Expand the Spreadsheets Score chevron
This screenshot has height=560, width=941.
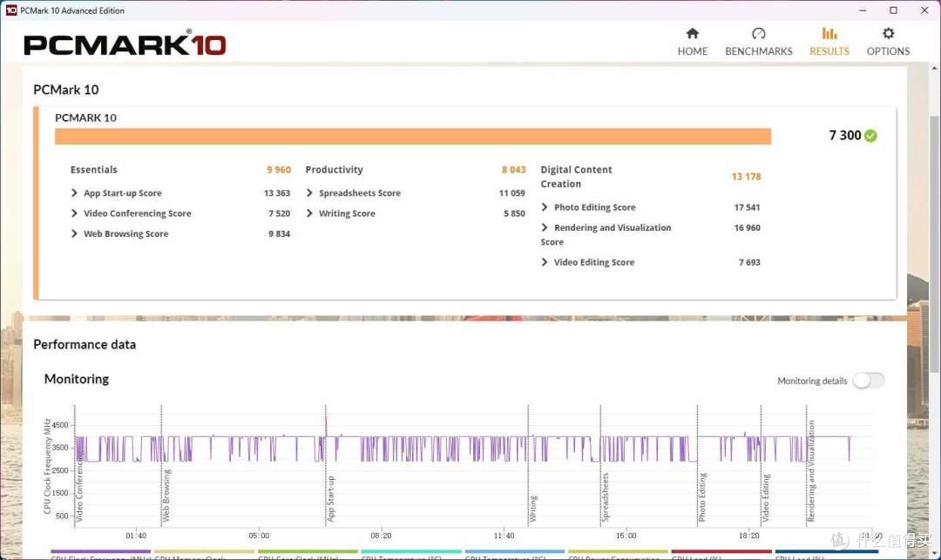click(310, 193)
